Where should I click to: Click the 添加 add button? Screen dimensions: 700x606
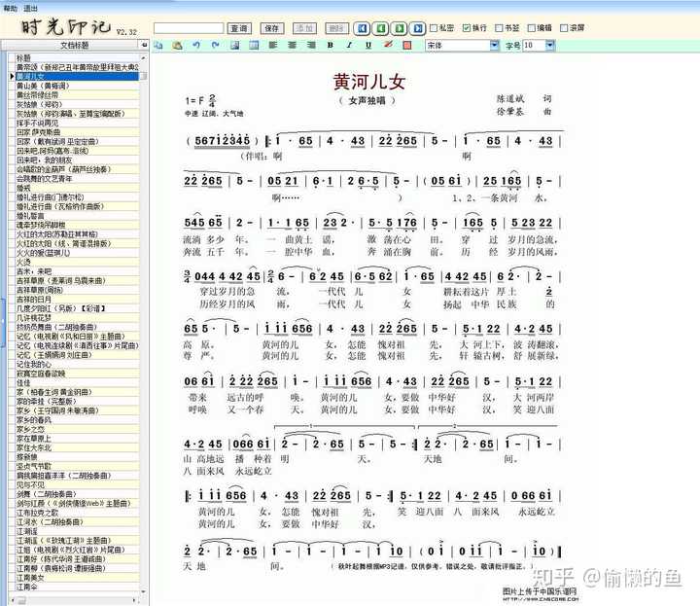pos(304,28)
